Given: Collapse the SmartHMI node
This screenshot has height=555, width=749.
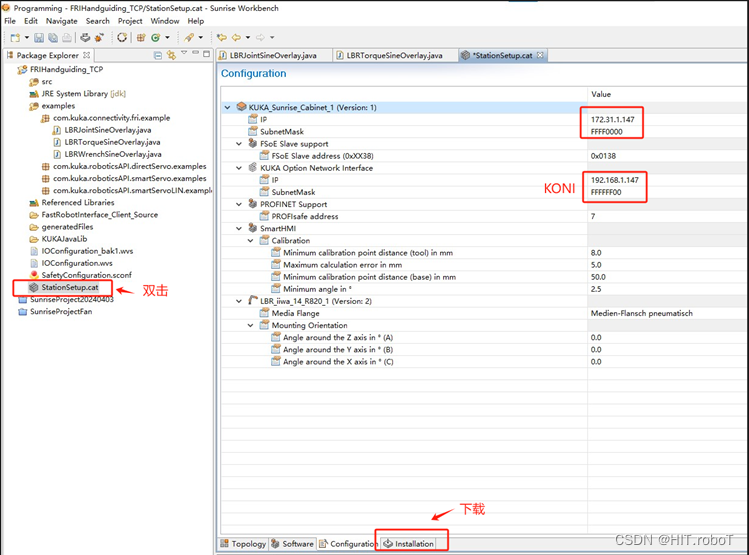Looking at the screenshot, I should [239, 229].
